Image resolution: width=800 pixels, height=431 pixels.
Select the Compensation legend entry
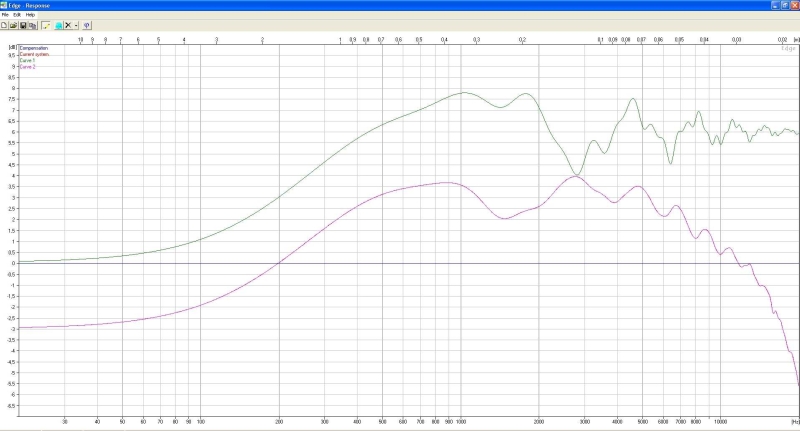(x=32, y=48)
